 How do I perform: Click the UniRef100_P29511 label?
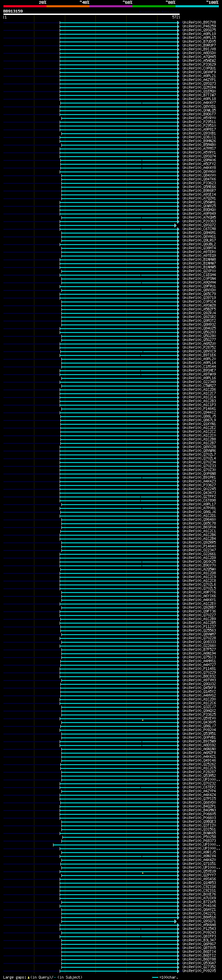pos(199,122)
